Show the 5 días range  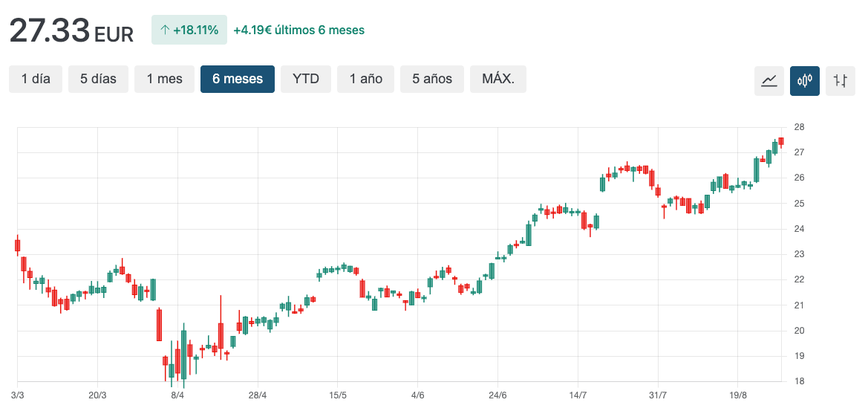(x=98, y=79)
